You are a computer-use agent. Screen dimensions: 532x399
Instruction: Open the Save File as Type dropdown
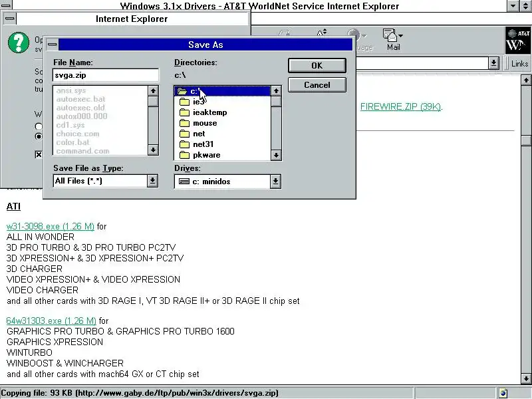click(152, 181)
